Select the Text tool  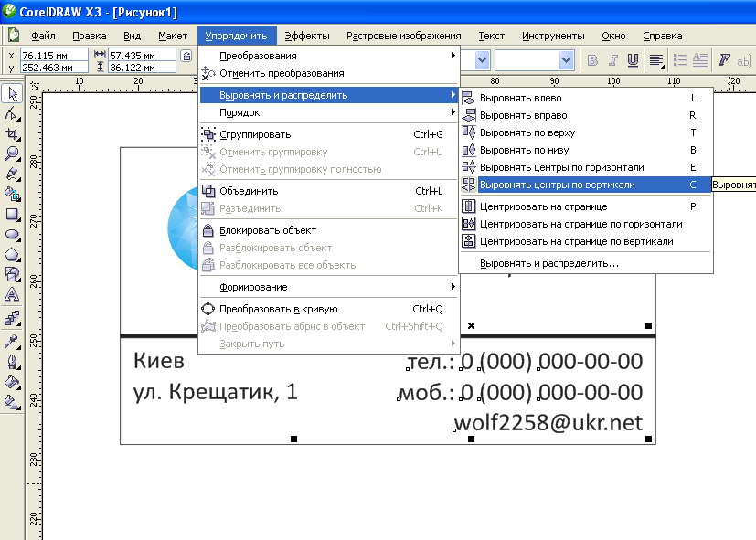tap(12, 295)
